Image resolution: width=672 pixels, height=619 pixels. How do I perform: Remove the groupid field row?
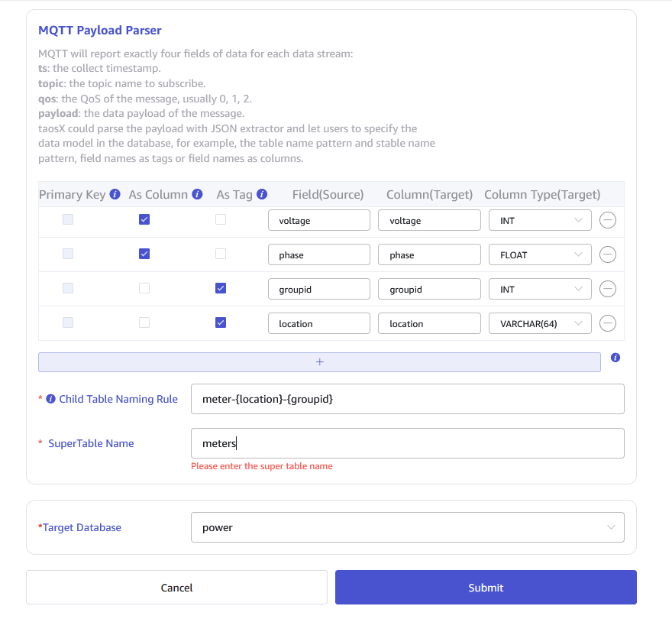point(608,288)
